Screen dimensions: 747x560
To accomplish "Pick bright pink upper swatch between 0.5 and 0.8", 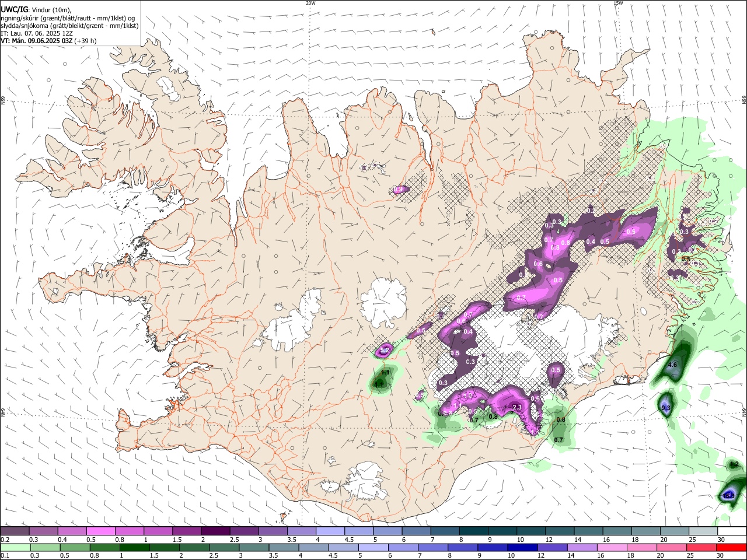I will (100, 531).
